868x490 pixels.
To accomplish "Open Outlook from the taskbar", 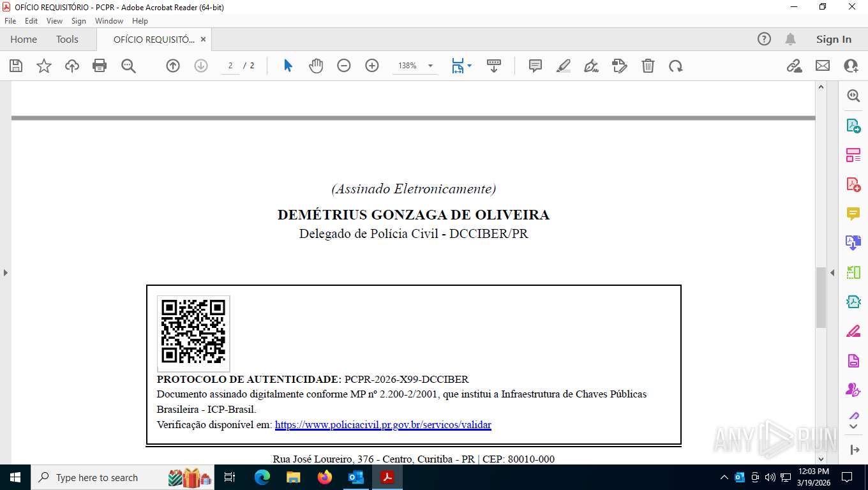I will (355, 477).
